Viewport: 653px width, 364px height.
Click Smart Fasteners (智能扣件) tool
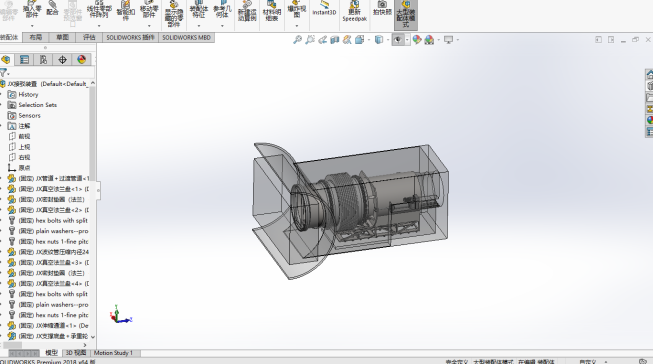pos(125,10)
